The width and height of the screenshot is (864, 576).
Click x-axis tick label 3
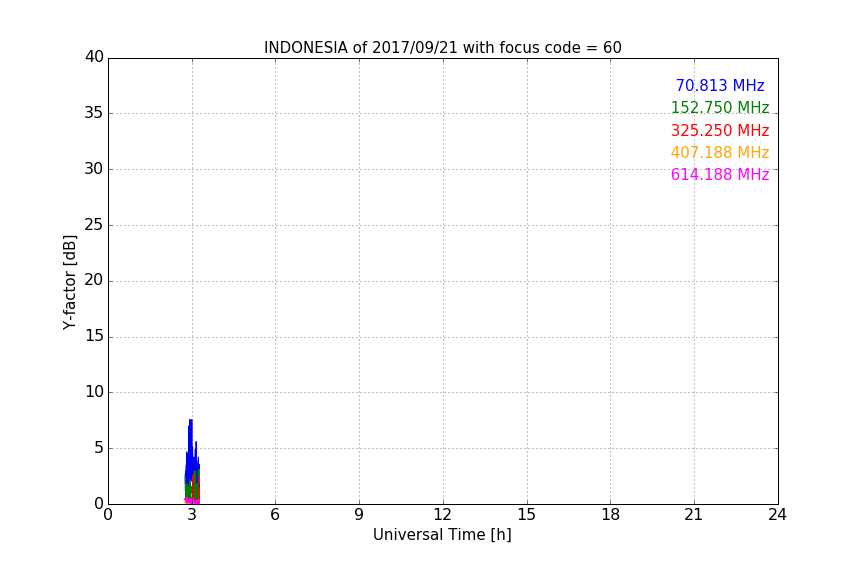[192, 515]
